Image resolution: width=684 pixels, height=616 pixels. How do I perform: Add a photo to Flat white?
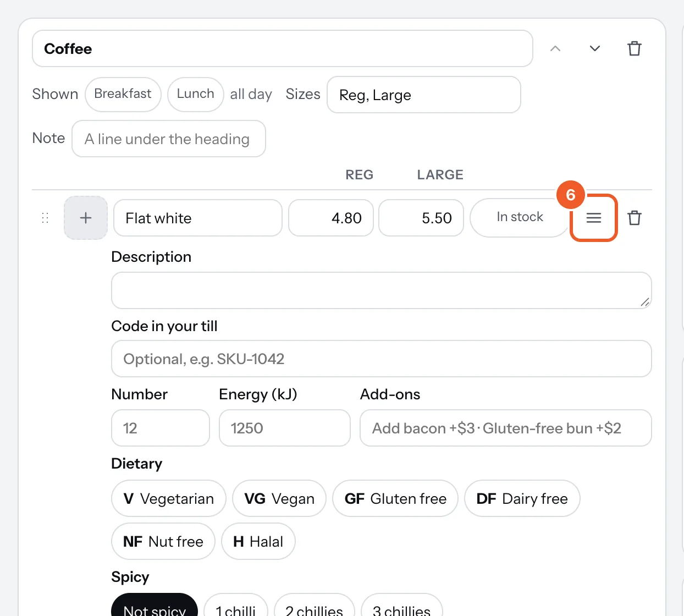tap(86, 218)
